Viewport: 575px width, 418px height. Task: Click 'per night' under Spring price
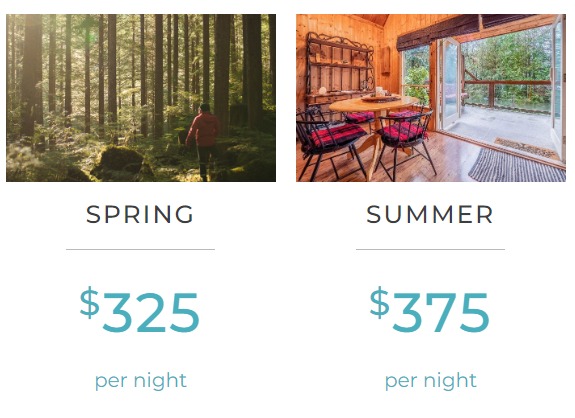tap(141, 381)
